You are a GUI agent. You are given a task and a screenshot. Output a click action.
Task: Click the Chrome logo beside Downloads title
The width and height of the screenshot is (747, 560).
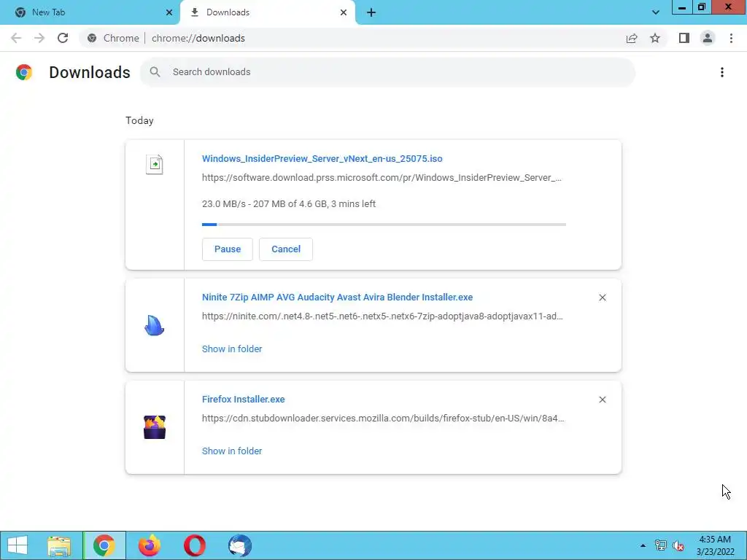tap(24, 72)
